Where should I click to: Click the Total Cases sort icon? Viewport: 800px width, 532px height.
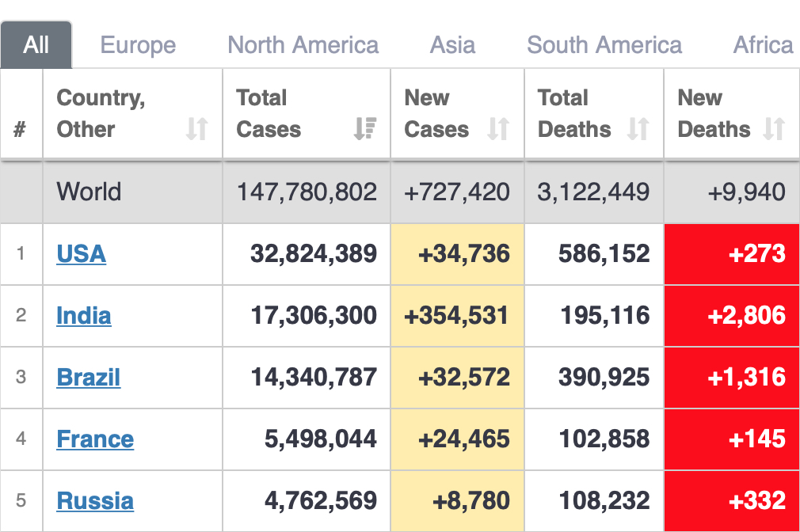coord(365,129)
